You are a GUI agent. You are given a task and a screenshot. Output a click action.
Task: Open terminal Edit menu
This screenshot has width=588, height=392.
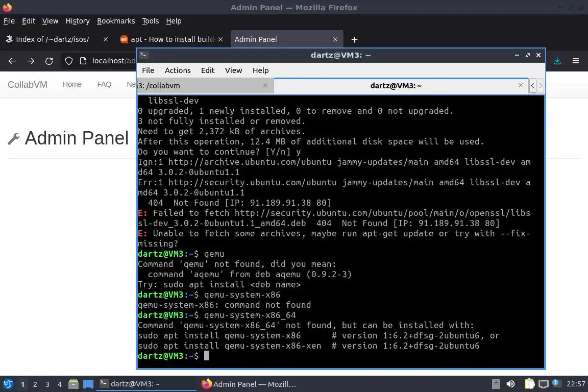208,70
